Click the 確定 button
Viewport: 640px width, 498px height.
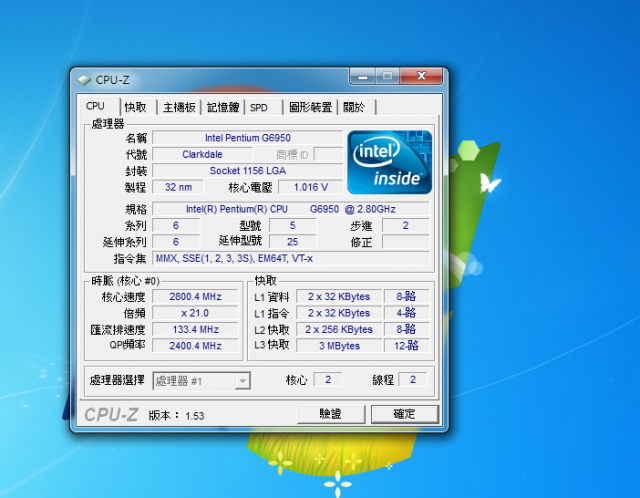[x=404, y=414]
